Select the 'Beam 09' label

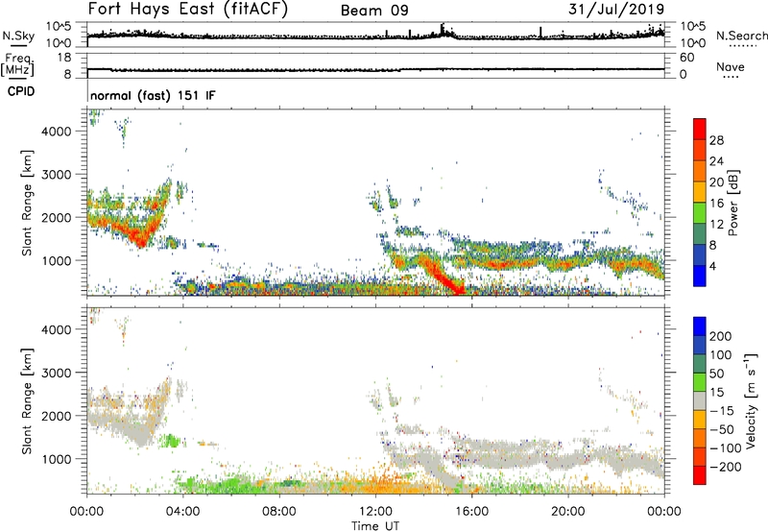(x=374, y=11)
